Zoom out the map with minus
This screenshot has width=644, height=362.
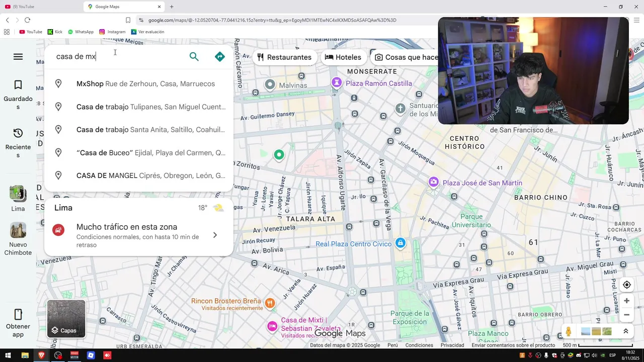(626, 315)
